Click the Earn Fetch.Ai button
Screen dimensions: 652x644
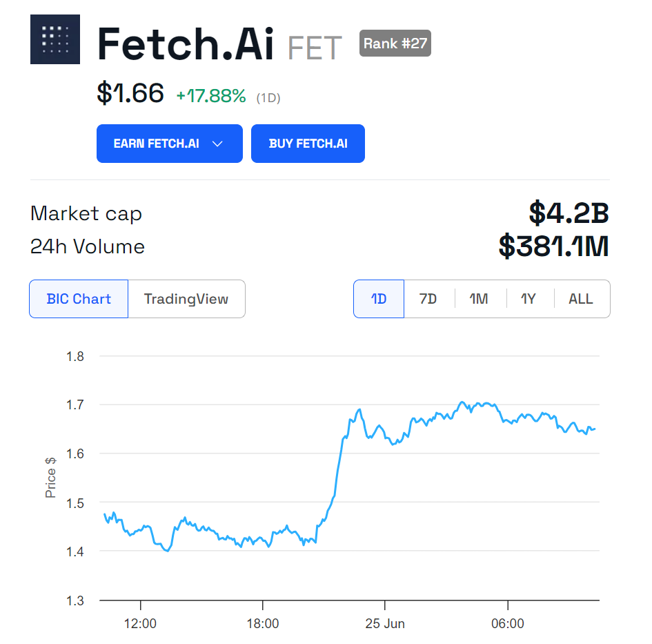157,144
